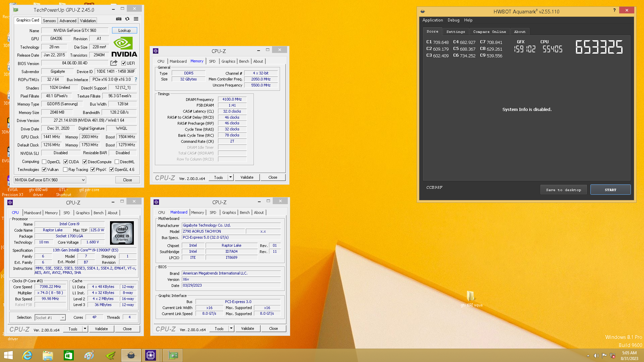The height and width of the screenshot is (362, 644).
Task: Click the Action Center flag tray icon
Action: (604, 356)
